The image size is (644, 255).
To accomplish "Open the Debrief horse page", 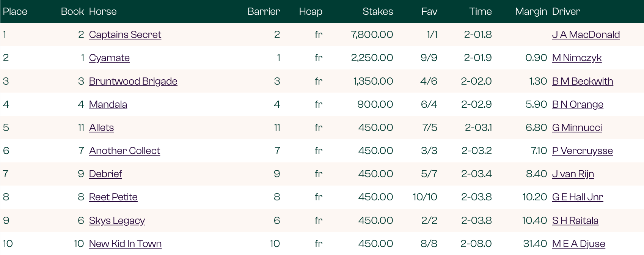I will (x=105, y=174).
